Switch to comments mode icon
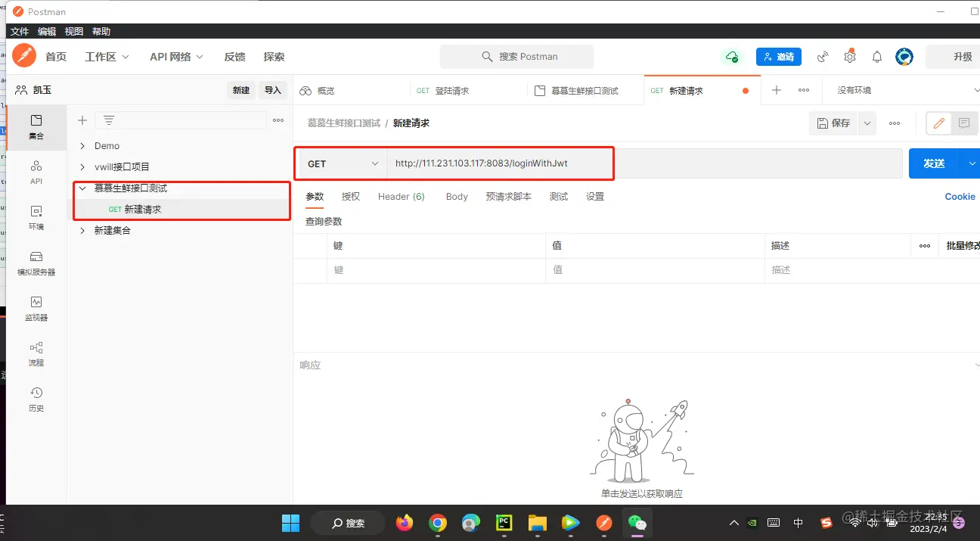Viewport: 980px width, 541px height. pos(963,123)
